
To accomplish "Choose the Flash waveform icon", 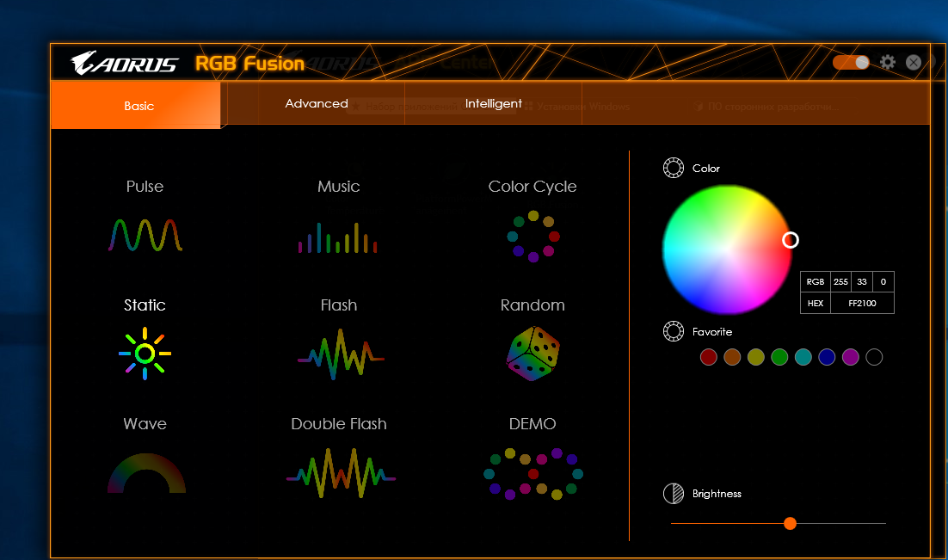I will pyautogui.click(x=341, y=354).
